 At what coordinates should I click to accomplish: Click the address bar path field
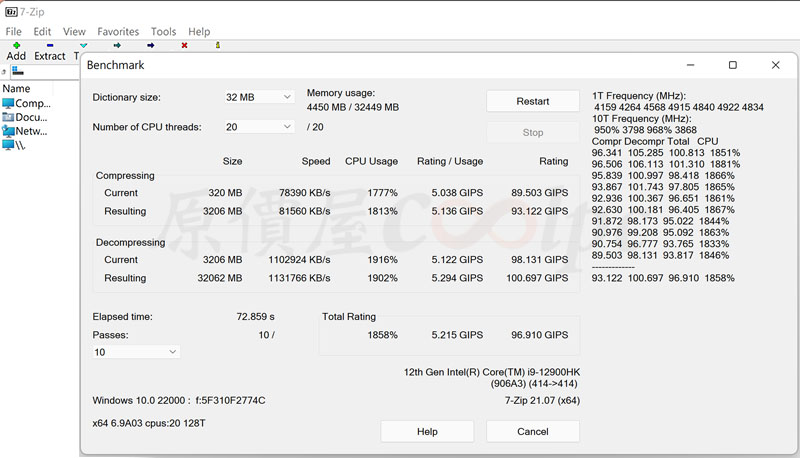tap(44, 71)
